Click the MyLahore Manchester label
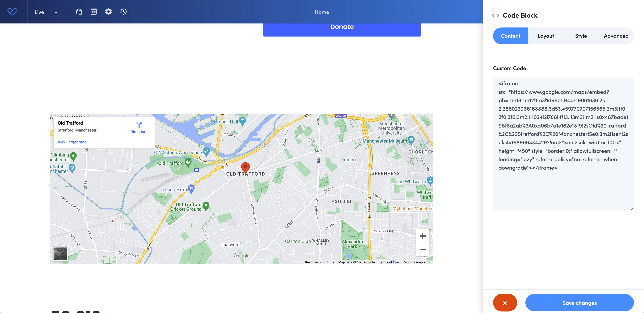 tap(413, 209)
